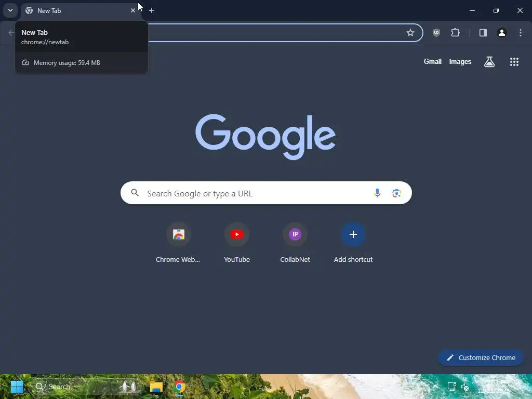Open the Extensions puzzle icon
532x399 pixels.
[x=455, y=33]
